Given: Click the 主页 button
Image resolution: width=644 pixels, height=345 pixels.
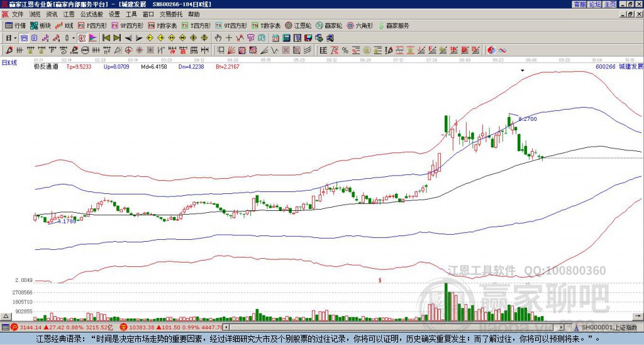Looking at the screenshot, I should coord(609,4).
